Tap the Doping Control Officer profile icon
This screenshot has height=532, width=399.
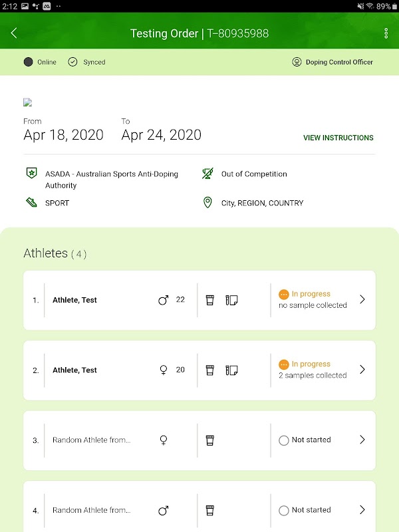297,62
